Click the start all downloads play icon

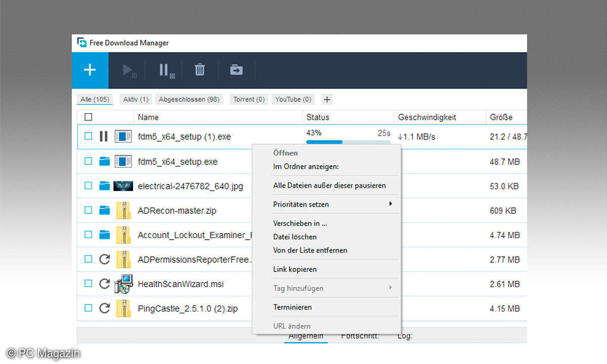[129, 70]
